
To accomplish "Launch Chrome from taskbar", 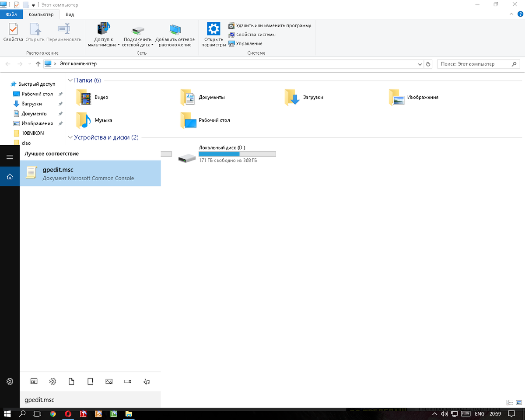I will pos(53,413).
